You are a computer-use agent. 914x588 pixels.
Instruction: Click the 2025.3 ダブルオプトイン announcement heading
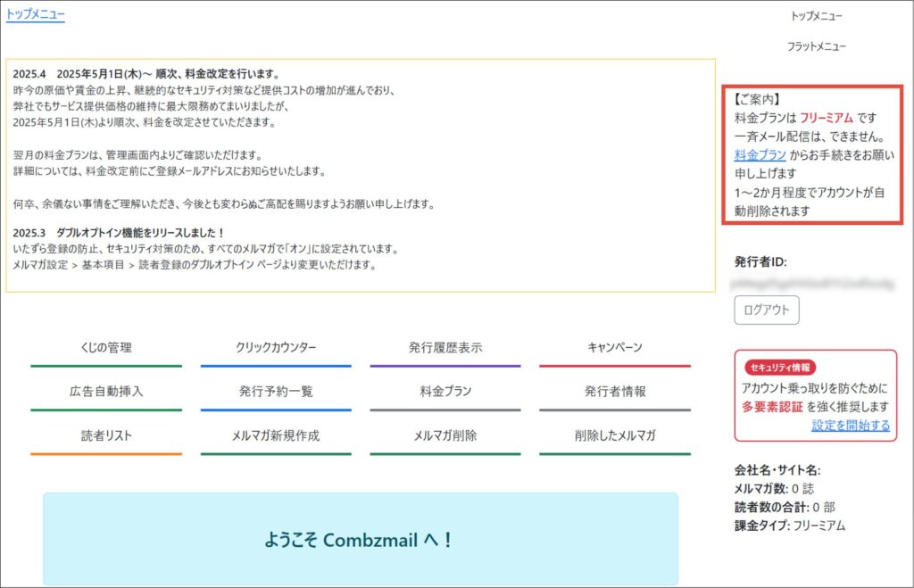(119, 233)
